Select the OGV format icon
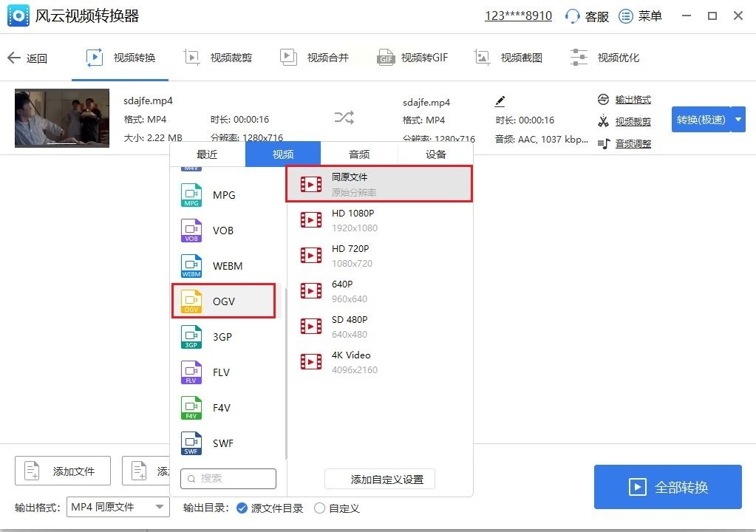The height and width of the screenshot is (532, 756). 191,301
